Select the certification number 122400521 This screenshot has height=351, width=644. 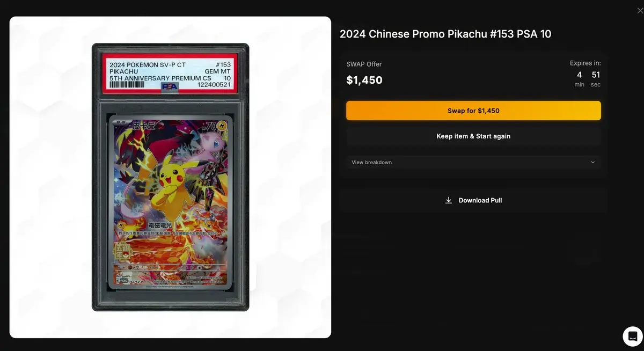tap(214, 85)
